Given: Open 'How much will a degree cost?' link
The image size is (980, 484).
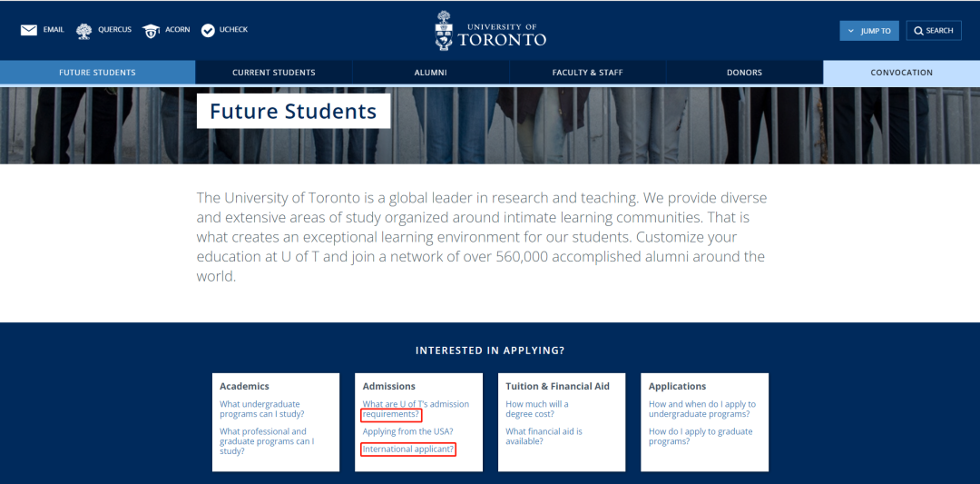Looking at the screenshot, I should click(537, 409).
